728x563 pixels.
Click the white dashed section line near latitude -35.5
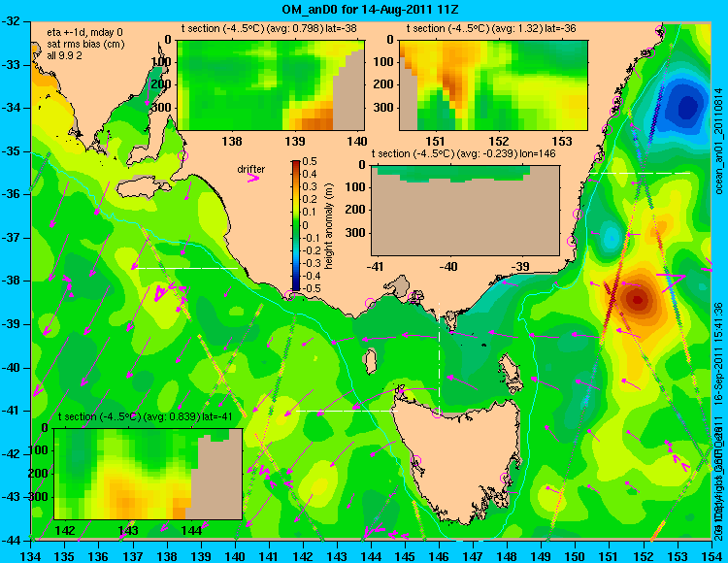pos(640,173)
